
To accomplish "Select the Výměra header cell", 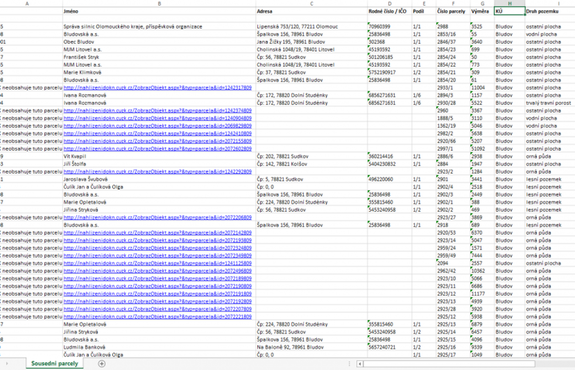I will click(482, 11).
